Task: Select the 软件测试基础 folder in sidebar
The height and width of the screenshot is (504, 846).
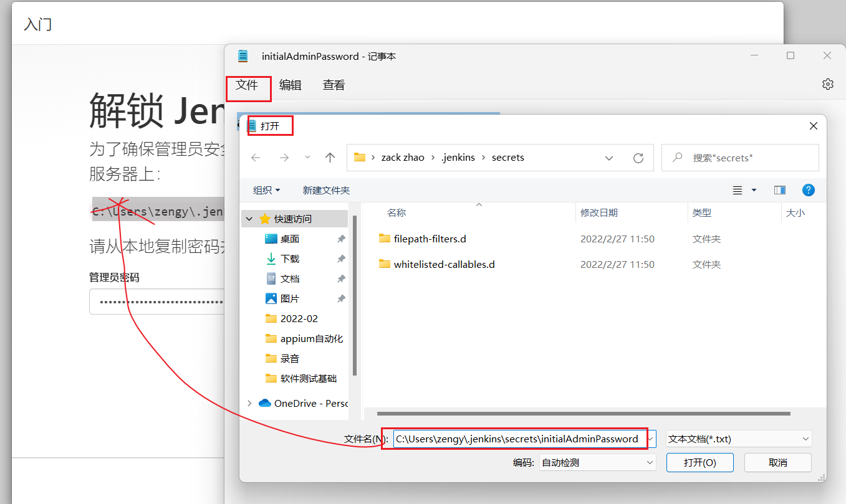Action: (x=302, y=378)
